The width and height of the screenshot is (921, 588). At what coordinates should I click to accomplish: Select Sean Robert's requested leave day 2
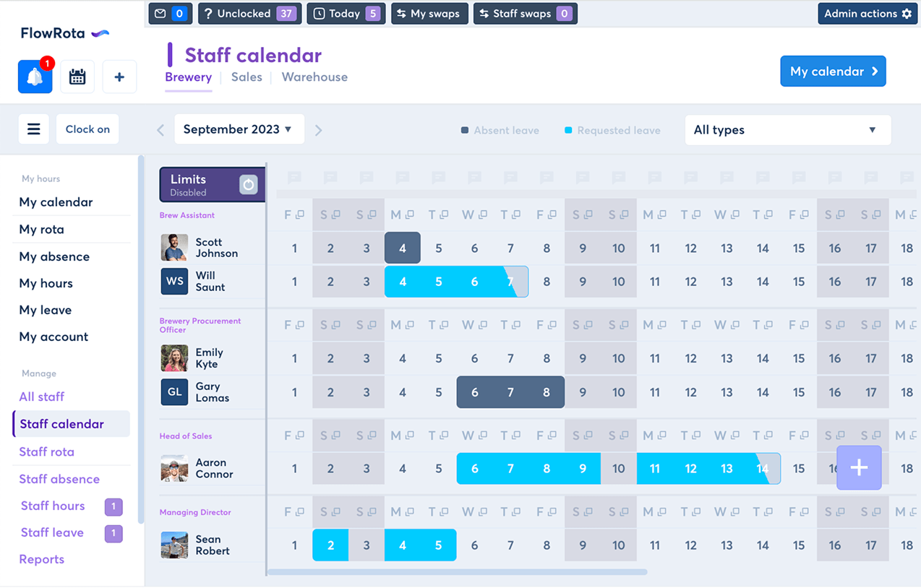(330, 545)
